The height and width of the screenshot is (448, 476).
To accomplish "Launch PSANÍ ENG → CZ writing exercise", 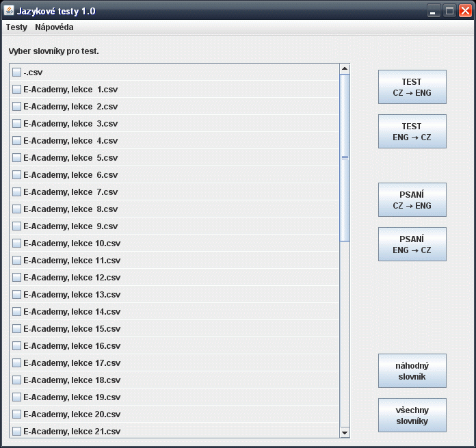I will (x=412, y=244).
